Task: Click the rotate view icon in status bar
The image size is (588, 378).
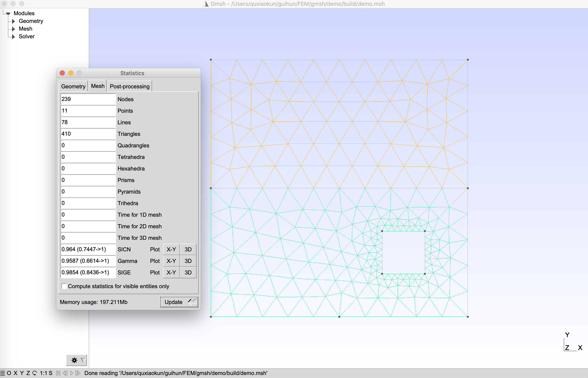Action: (x=35, y=373)
